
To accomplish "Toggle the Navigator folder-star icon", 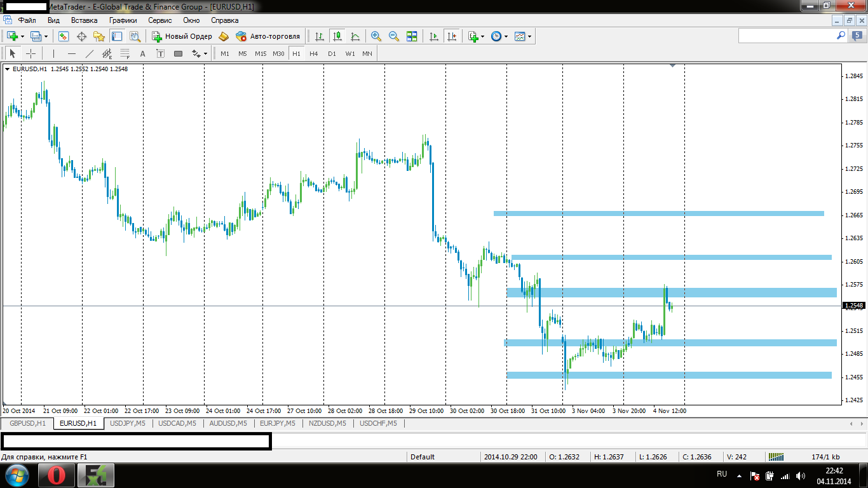I will click(99, 36).
